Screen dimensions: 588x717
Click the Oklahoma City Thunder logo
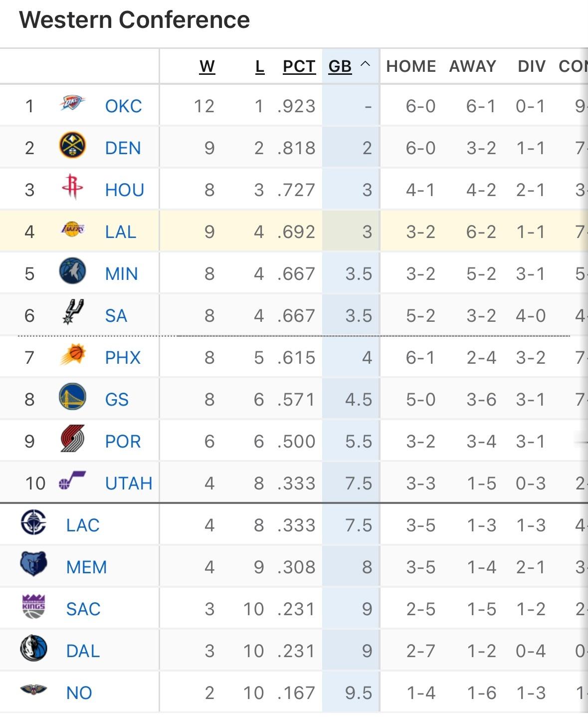click(x=72, y=104)
